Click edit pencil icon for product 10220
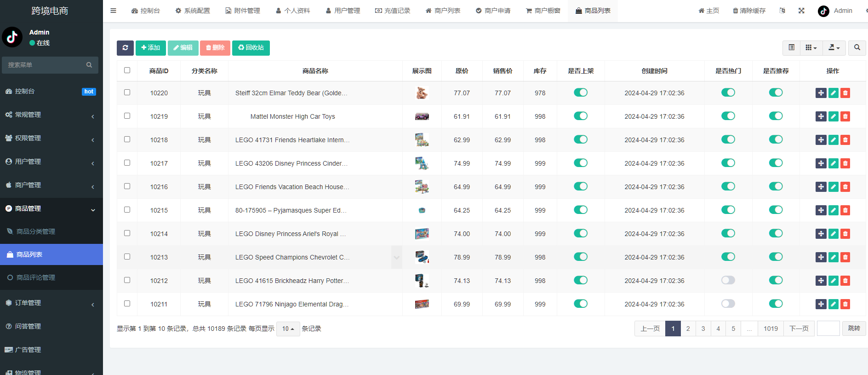The width and height of the screenshot is (868, 375). [x=834, y=93]
